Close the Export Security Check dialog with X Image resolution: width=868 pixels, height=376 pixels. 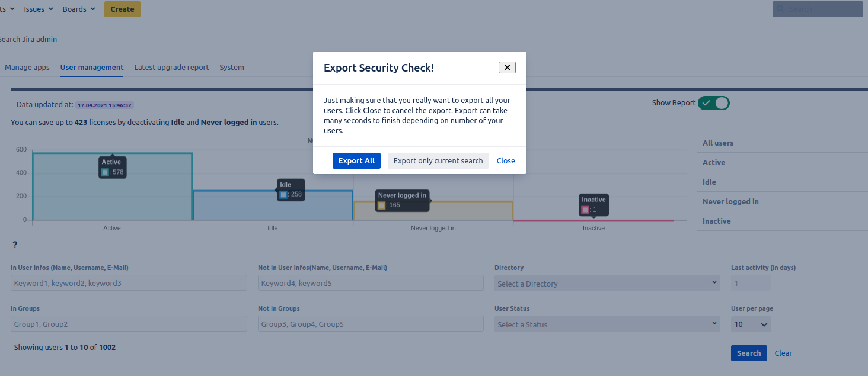(507, 68)
